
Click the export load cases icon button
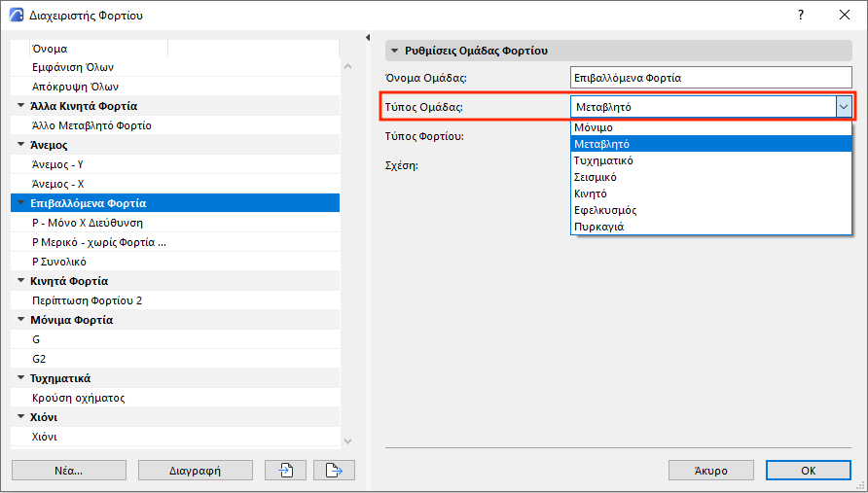pyautogui.click(x=334, y=471)
